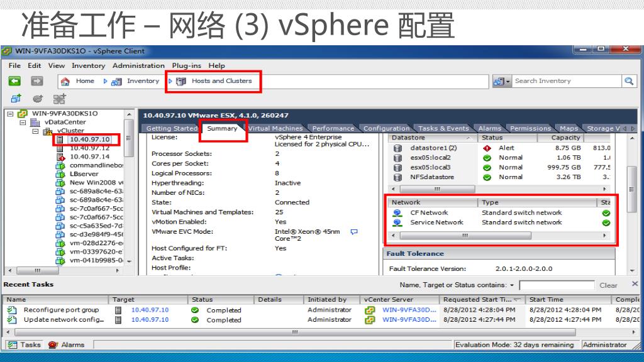The image size is (644, 362).
Task: Click the EVC mode details speech-bubble icon
Action: click(354, 232)
